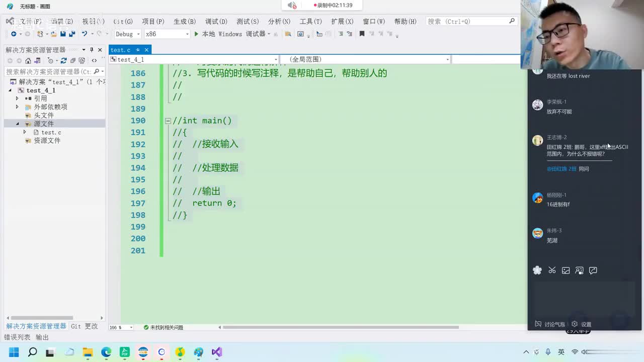Open the Debug configuration dropdown
The width and height of the screenshot is (644, 362).
click(x=128, y=34)
